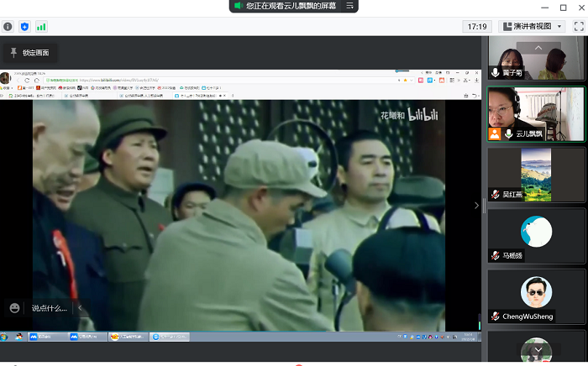Click the orange host icon on 云儿飘飘
Screen dimensions: 588x366
click(x=495, y=133)
